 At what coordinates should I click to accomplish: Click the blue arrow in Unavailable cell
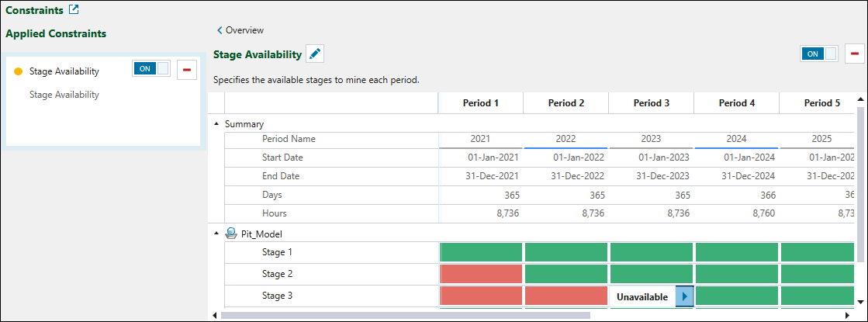tap(684, 296)
